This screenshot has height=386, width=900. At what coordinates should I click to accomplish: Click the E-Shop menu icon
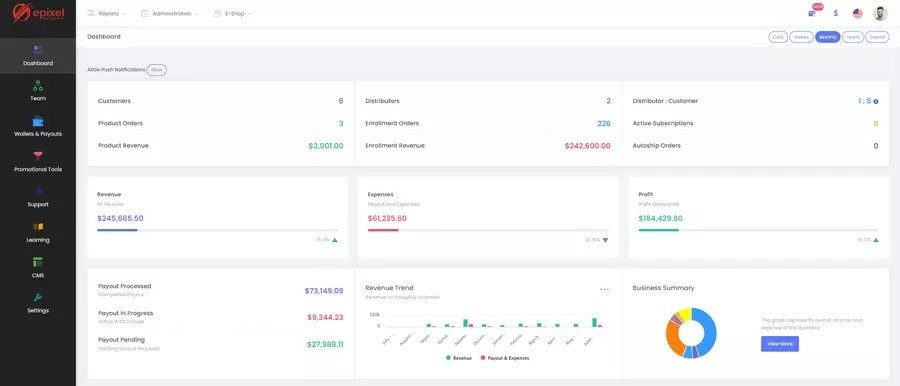click(x=217, y=13)
